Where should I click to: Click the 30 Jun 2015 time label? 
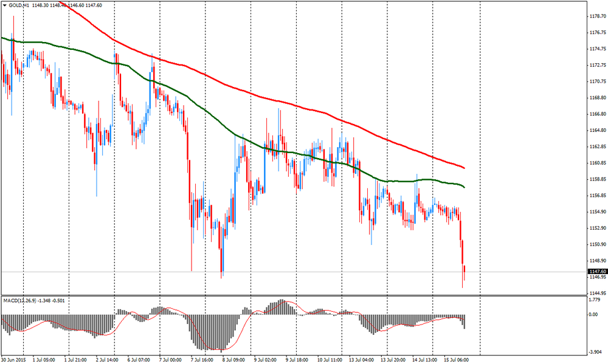[x=13, y=359]
